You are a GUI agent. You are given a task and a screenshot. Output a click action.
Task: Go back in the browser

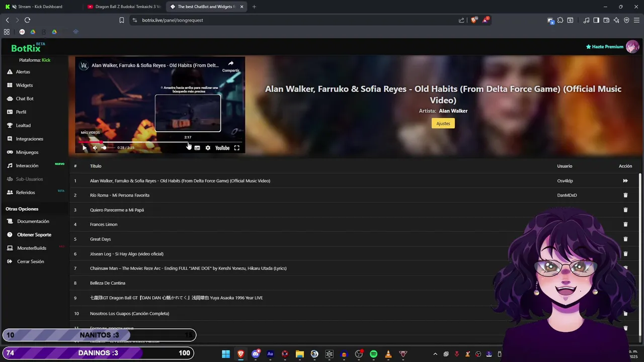click(7, 20)
